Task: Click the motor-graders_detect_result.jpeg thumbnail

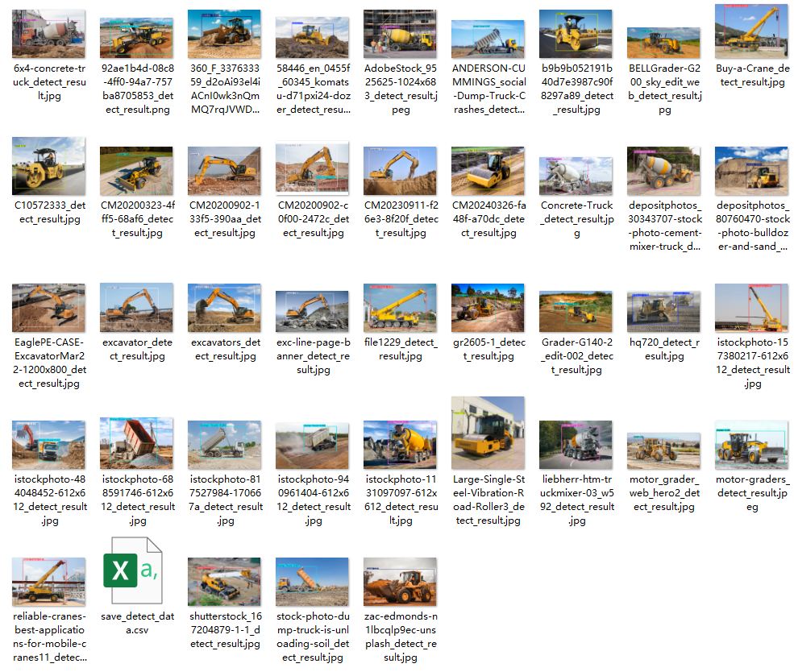Action: point(751,445)
